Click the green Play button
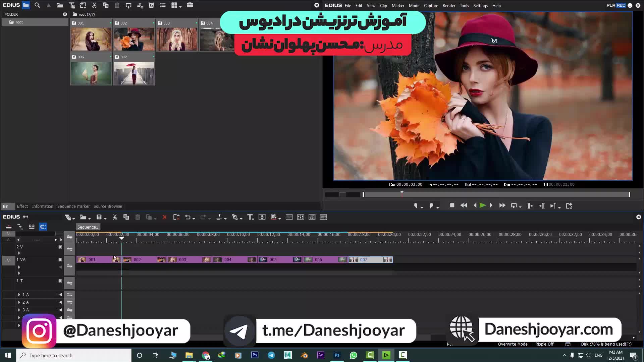Screen dimensions: 644x362 click(x=482, y=206)
